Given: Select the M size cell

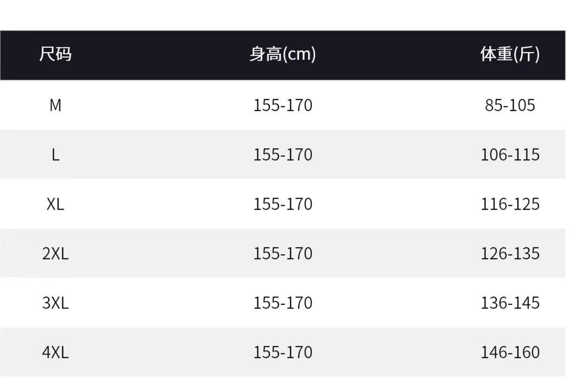Looking at the screenshot, I should pos(55,105).
